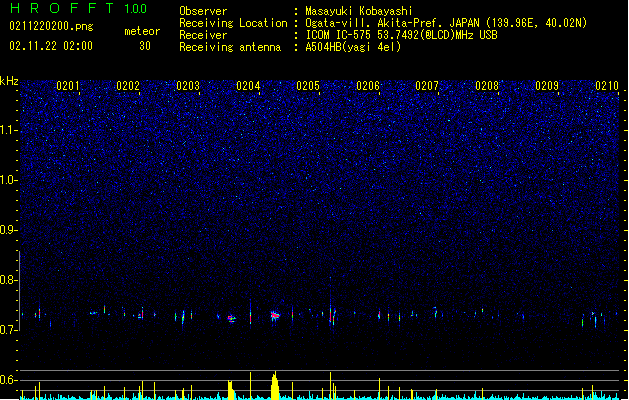Image resolution: width=629 pixels, height=400 pixels.
Task: Click the 0205 time marker
Action: pyautogui.click(x=308, y=86)
